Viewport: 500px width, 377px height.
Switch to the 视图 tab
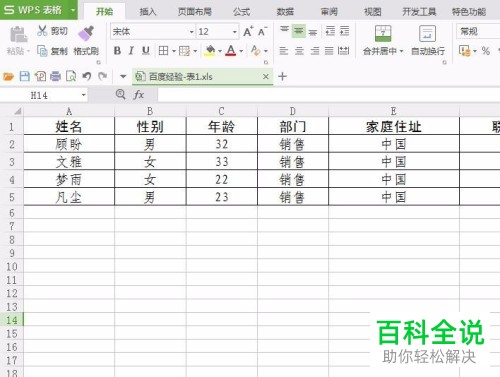(x=373, y=12)
